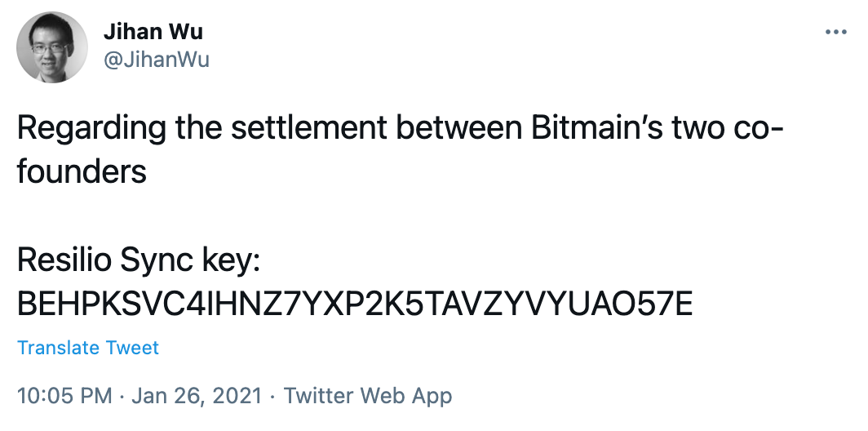Image resolution: width=868 pixels, height=431 pixels.
Task: Click the "Resilio Sync key:" text line
Action: tap(139, 261)
